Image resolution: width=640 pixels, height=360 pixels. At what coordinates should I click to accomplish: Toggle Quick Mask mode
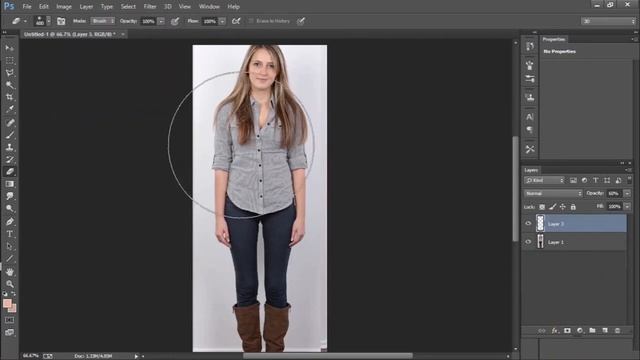pyautogui.click(x=9, y=320)
